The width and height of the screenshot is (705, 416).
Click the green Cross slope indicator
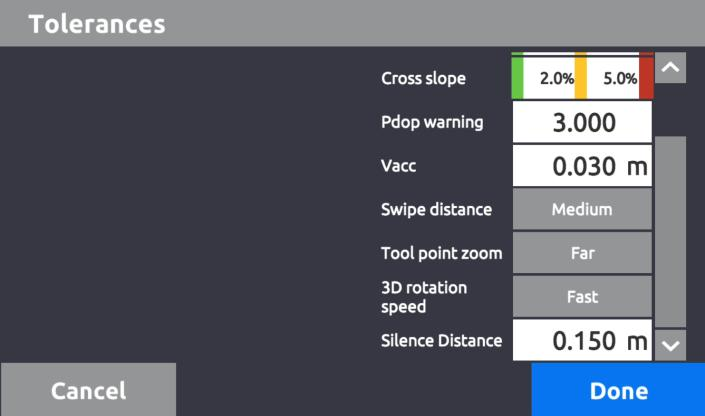[x=518, y=78]
